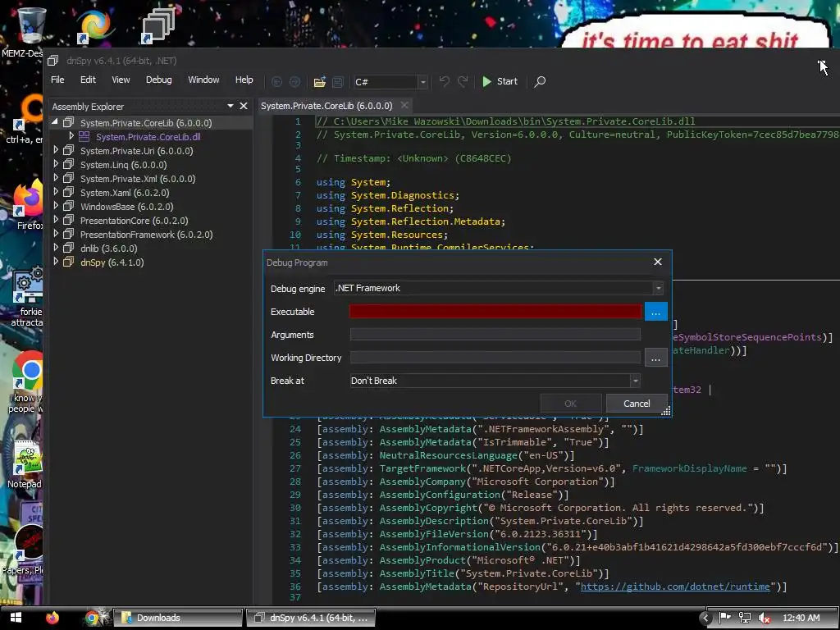Browse for Executable file button
This screenshot has width=840, height=630.
pyautogui.click(x=655, y=311)
